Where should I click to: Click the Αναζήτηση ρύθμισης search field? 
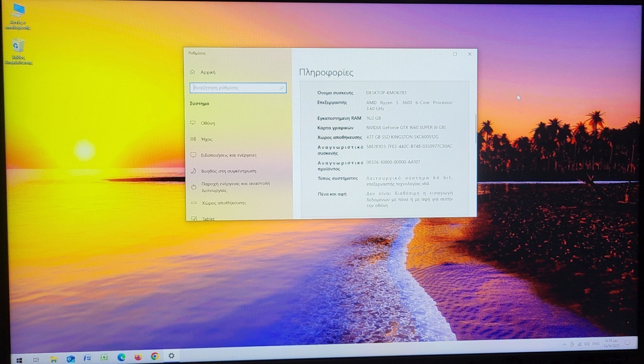235,88
